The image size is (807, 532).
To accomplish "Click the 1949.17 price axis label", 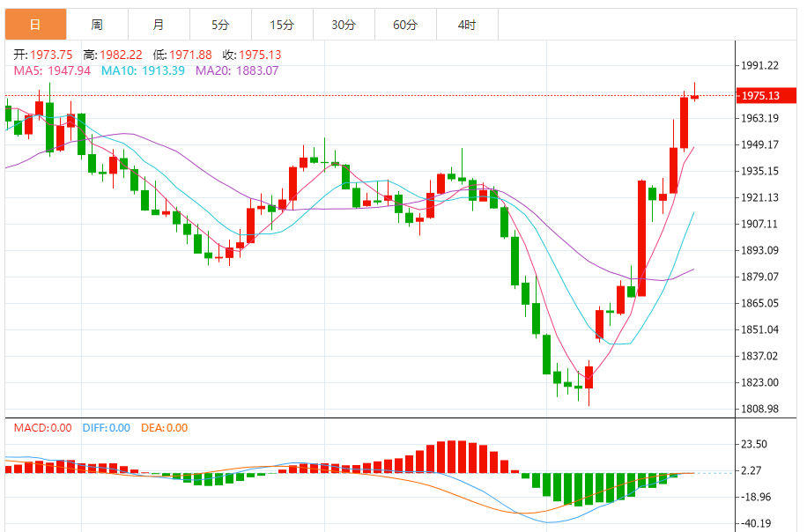I will 759,144.
